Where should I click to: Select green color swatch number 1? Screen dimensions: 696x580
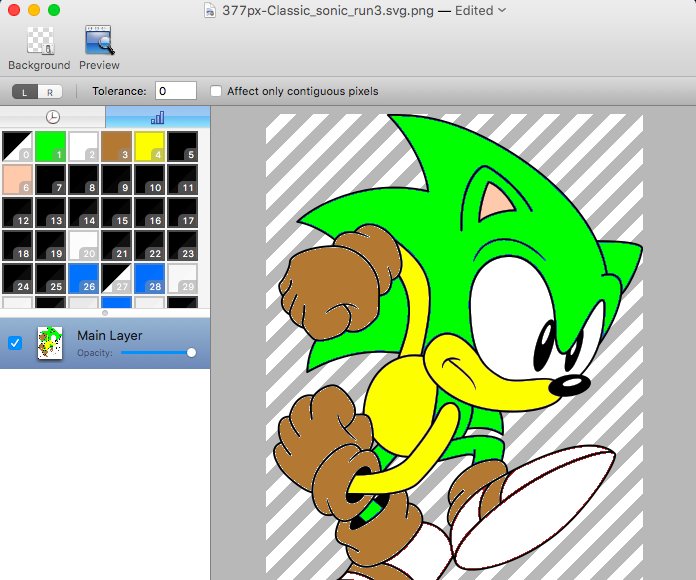point(50,146)
